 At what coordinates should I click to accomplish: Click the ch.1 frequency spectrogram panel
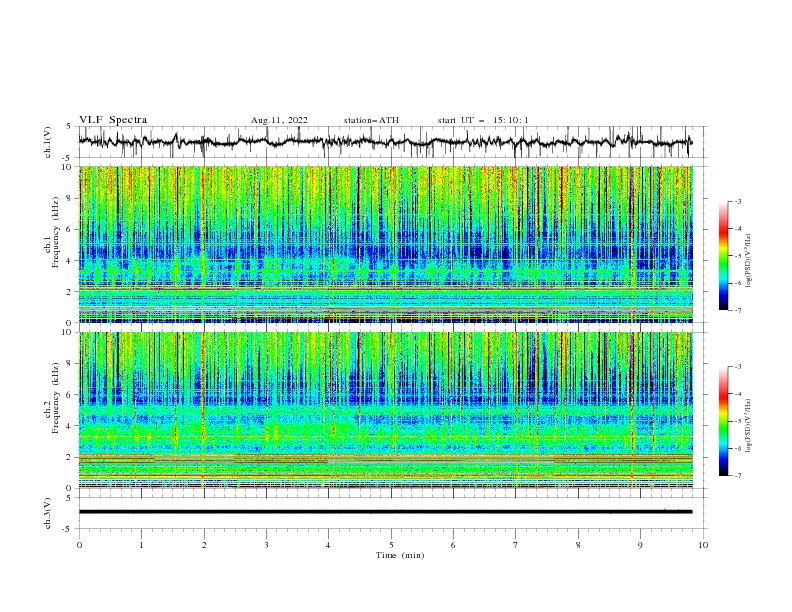click(385, 244)
